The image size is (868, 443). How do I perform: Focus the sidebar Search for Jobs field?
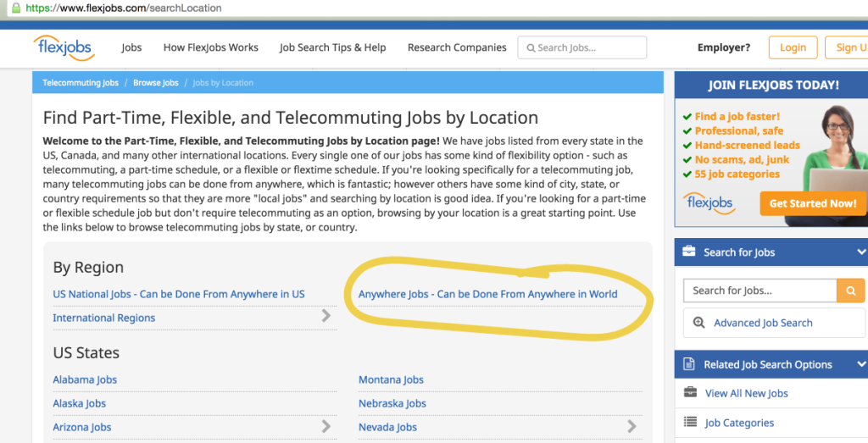point(760,291)
